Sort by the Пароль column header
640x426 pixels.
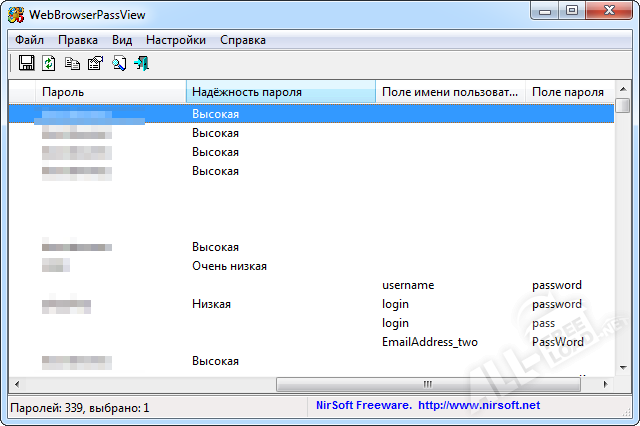pos(110,92)
